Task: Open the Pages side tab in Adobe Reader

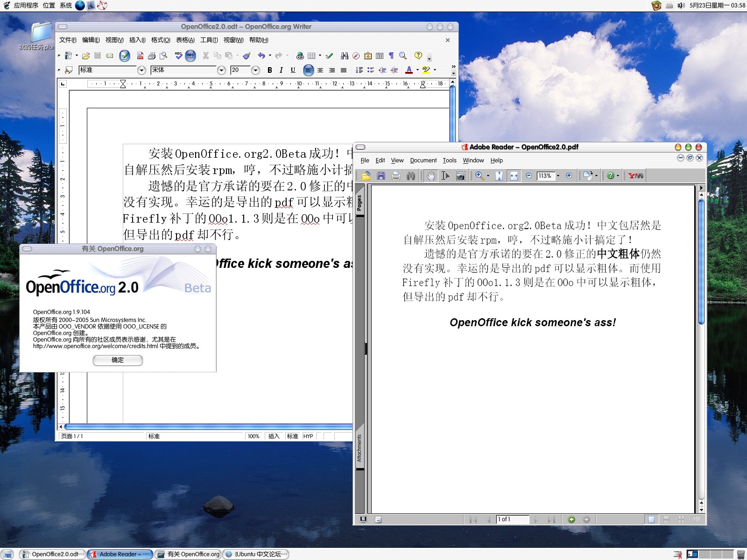Action: pyautogui.click(x=359, y=203)
